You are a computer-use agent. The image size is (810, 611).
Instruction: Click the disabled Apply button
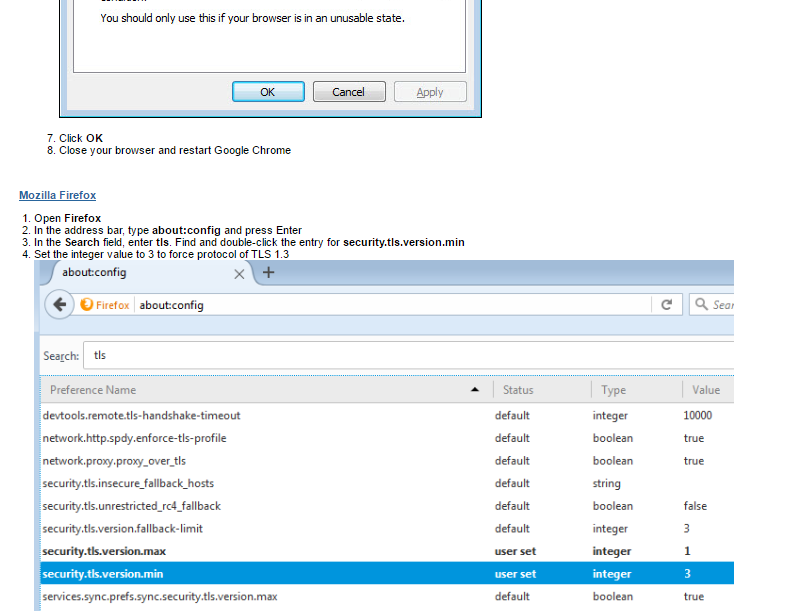pos(429,92)
